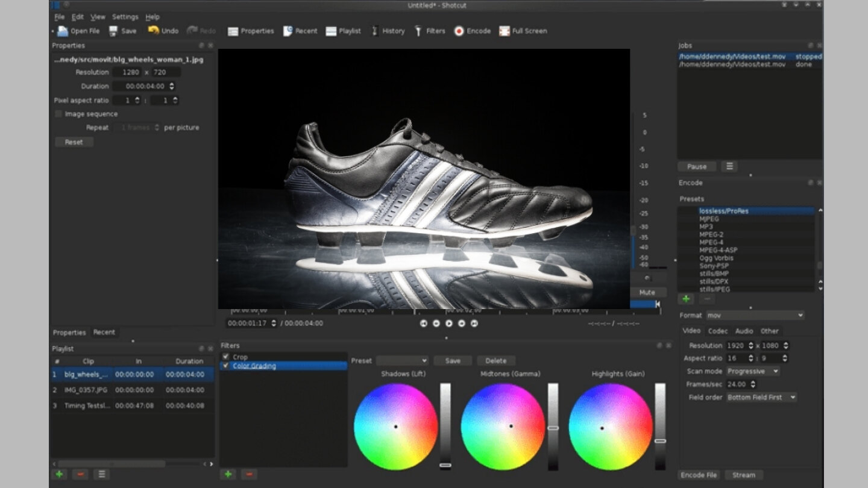The image size is (868, 488).
Task: Open the Playlist menu icon
Action: pyautogui.click(x=101, y=475)
